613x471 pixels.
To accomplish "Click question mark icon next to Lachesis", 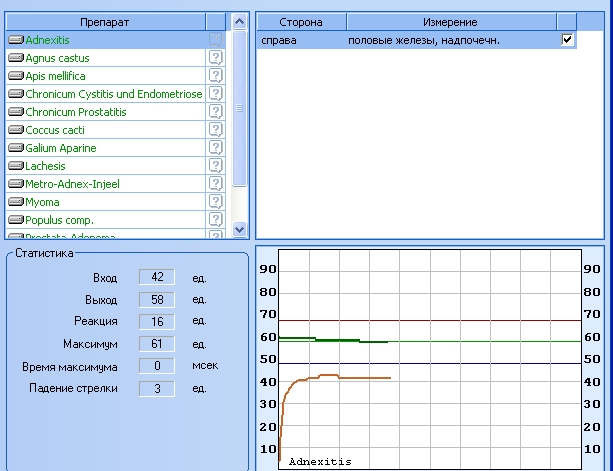I will coord(214,166).
